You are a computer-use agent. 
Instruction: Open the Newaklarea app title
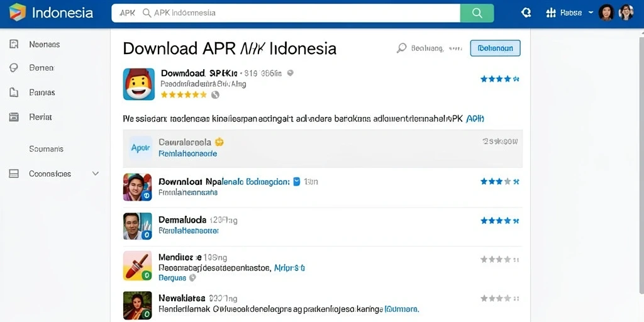[182, 298]
